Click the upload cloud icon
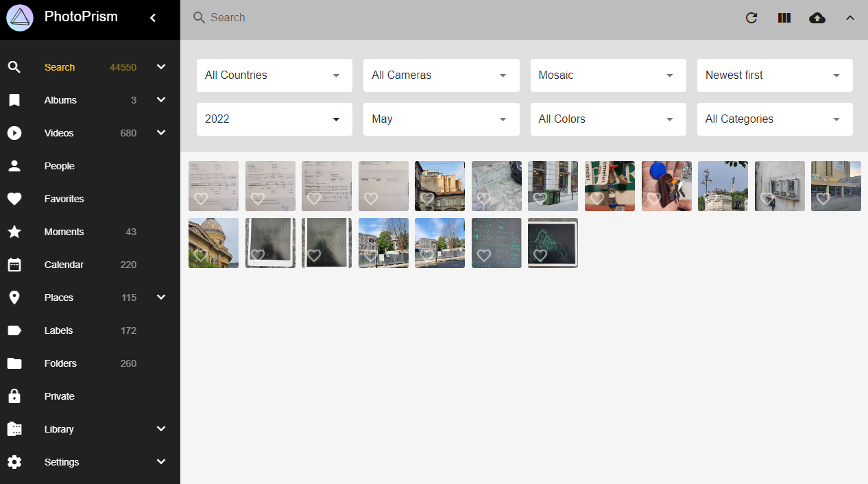Screen dimensions: 868x484 [817, 18]
